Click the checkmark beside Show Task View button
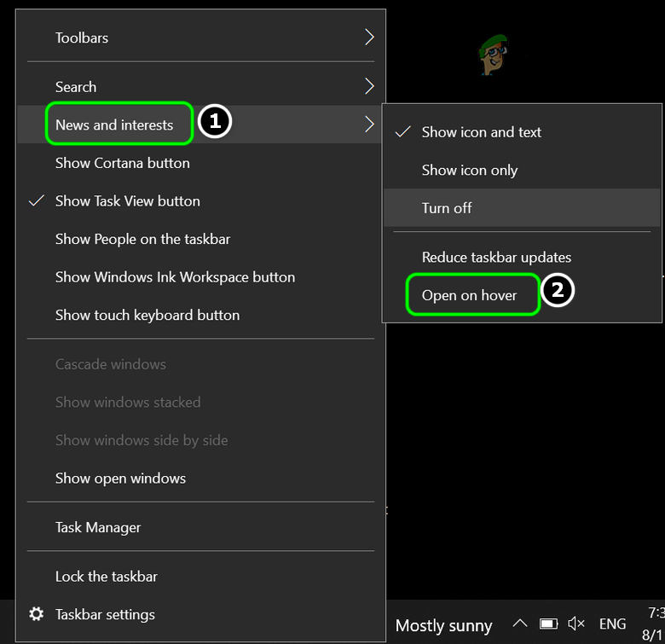The image size is (665, 644). point(36,201)
